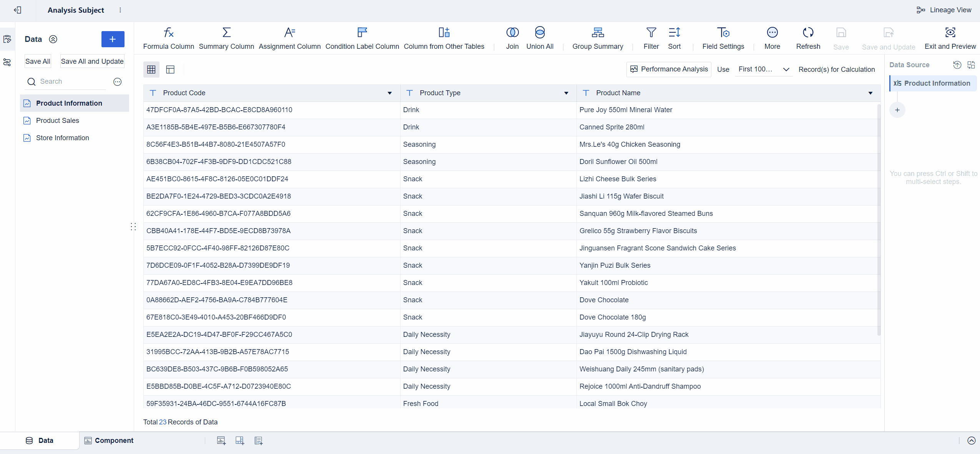
Task: Switch to the structure layout view icon
Action: click(x=170, y=70)
